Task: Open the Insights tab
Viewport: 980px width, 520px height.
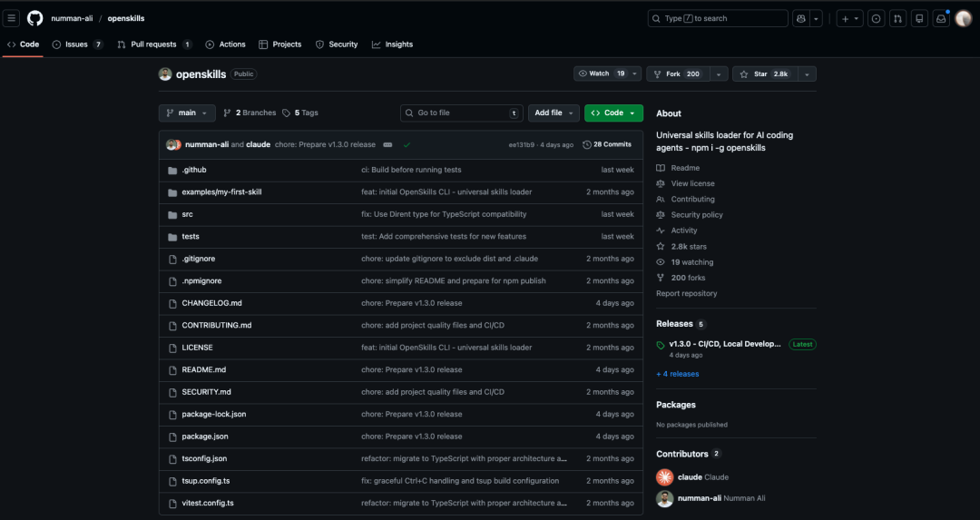Action: click(392, 44)
